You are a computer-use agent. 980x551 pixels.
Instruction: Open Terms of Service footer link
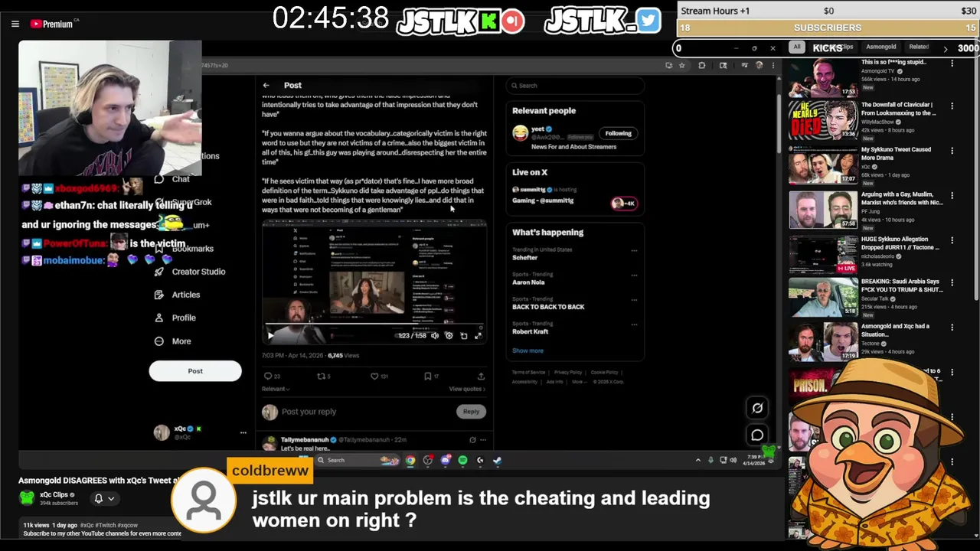528,373
